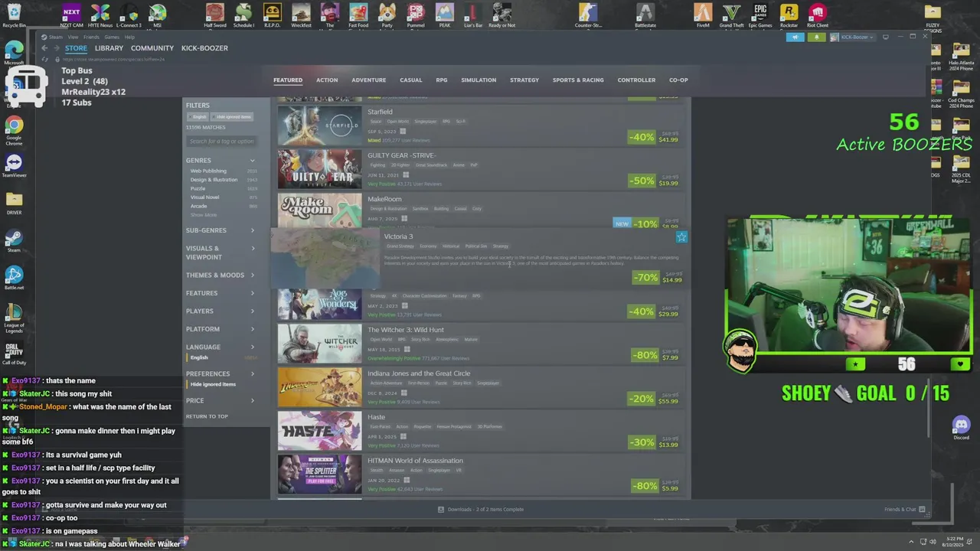This screenshot has height=551, width=980.
Task: Open Downloads status at window bottom
Action: tap(481, 509)
